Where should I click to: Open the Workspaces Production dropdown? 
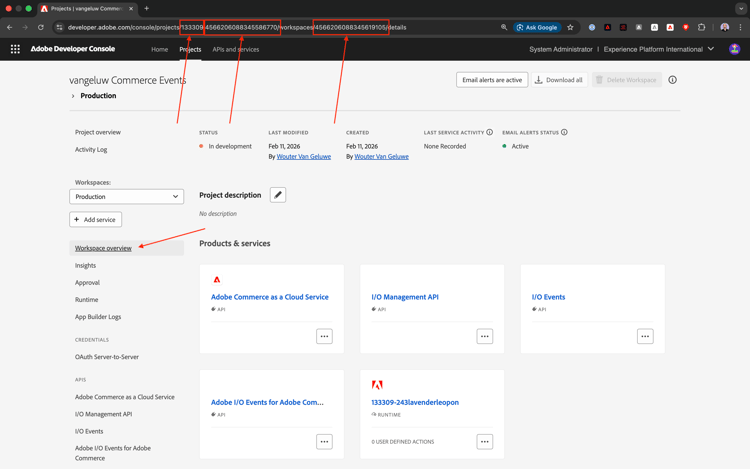(x=127, y=196)
